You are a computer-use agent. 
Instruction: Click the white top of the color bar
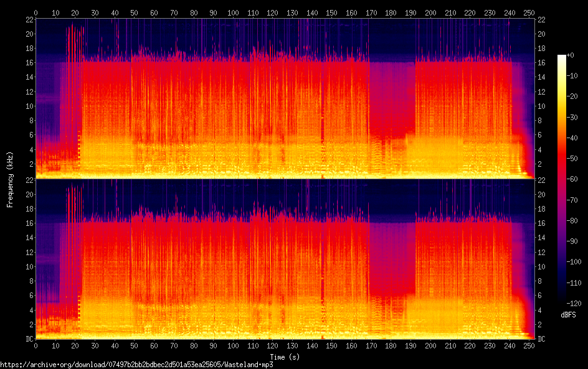click(562, 57)
